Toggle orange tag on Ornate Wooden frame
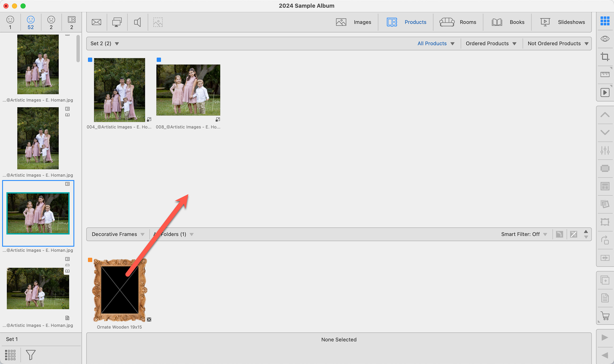This screenshot has height=364, width=614. click(x=90, y=260)
